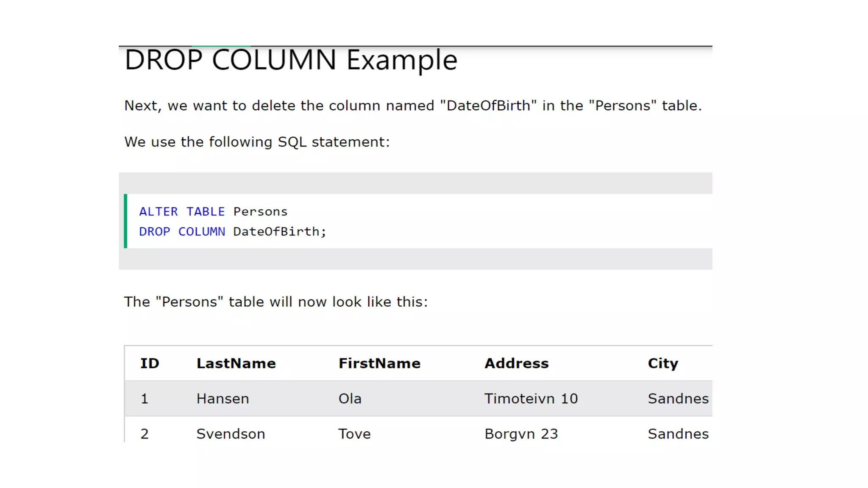
Task: Click the 'ALTER TABLE Persons' code line
Action: click(213, 211)
